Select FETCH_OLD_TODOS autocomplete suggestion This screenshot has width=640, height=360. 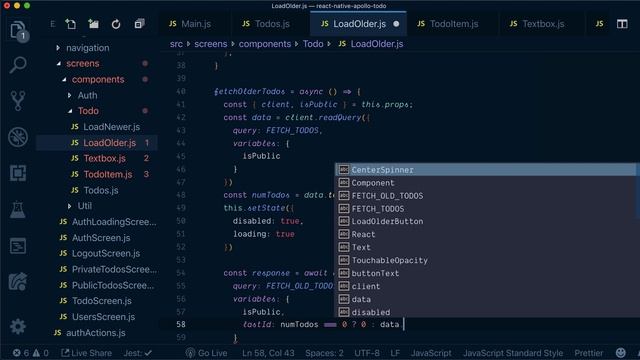(x=485, y=196)
